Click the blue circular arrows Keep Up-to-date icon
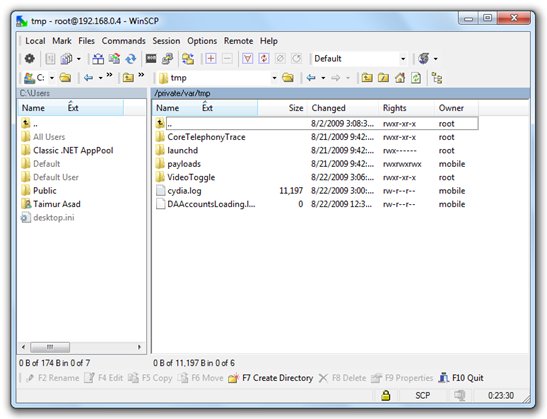The height and width of the screenshot is (419, 547). click(131, 59)
